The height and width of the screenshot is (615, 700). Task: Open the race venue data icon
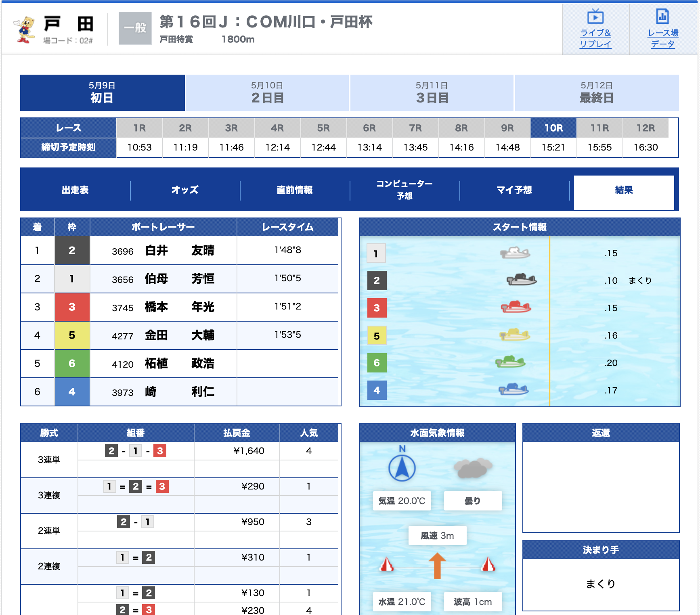[x=662, y=17]
